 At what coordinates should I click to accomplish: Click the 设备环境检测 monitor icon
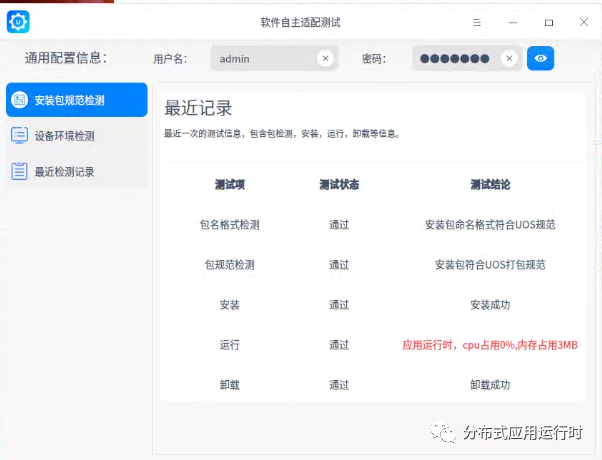(x=20, y=136)
